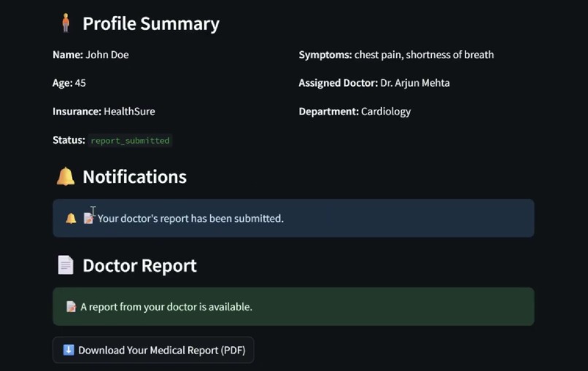Click "A report from your doctor is available."

tap(166, 307)
